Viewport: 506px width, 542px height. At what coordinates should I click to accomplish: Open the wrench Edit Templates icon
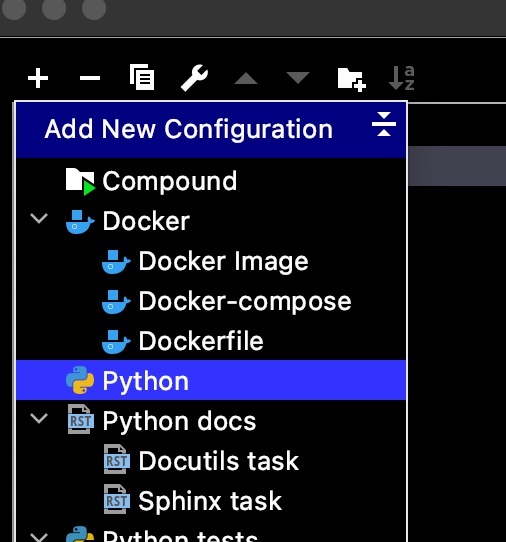coord(194,78)
